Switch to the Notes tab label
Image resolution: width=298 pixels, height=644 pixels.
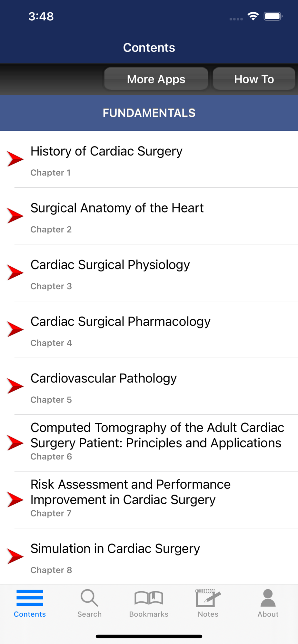(208, 614)
